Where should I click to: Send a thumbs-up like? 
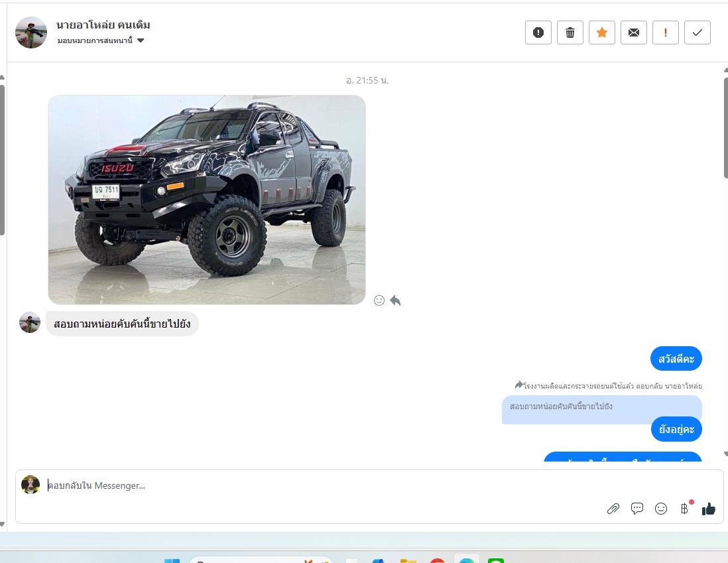coord(709,509)
